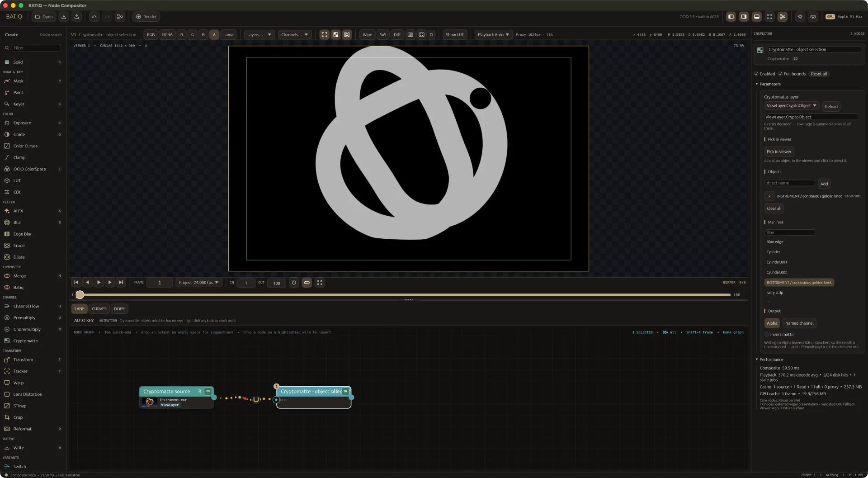Select Blue edge in Manifest list

774,242
